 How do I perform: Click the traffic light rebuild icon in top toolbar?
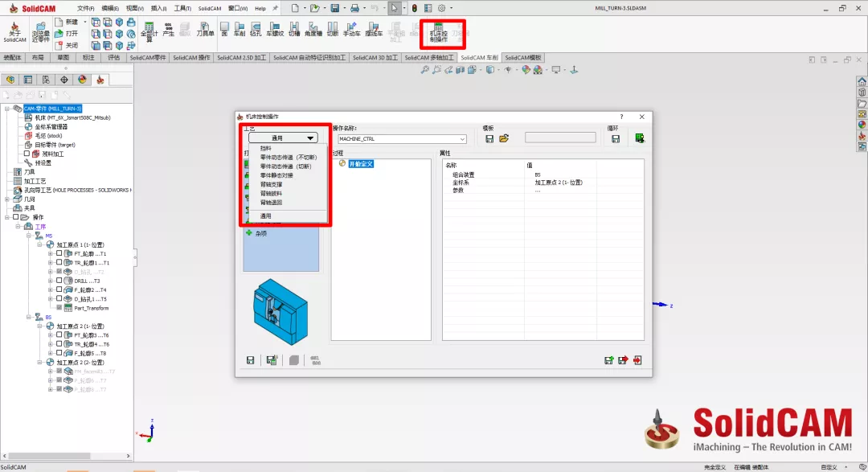pos(414,8)
